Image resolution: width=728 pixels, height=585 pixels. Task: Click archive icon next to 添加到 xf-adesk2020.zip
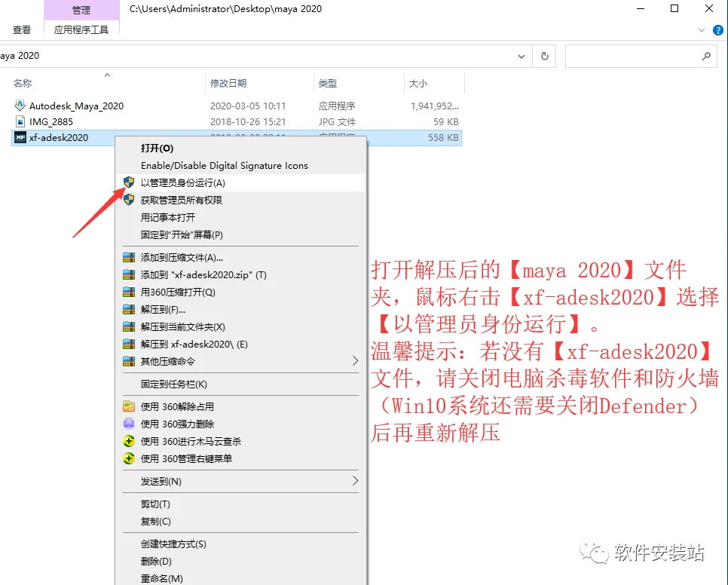[x=129, y=275]
